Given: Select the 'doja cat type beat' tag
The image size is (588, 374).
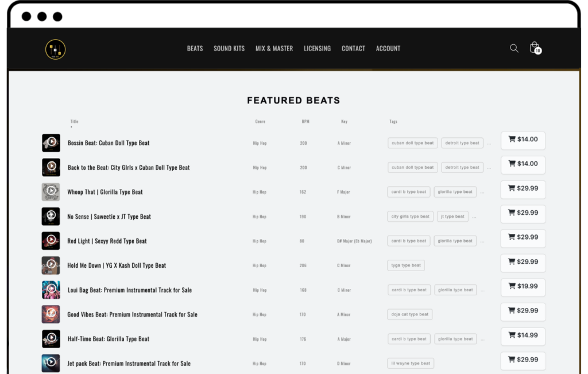Looking at the screenshot, I should click(x=409, y=314).
